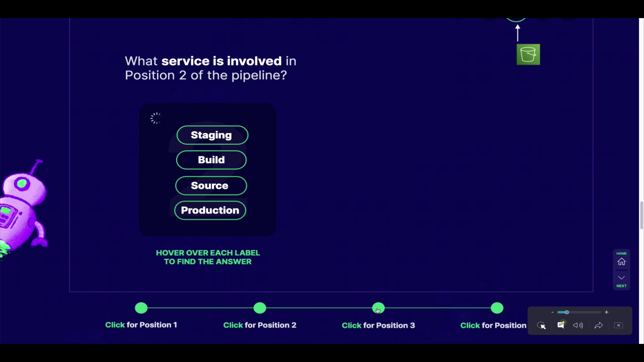Go to Next with down chevron

[622, 278]
